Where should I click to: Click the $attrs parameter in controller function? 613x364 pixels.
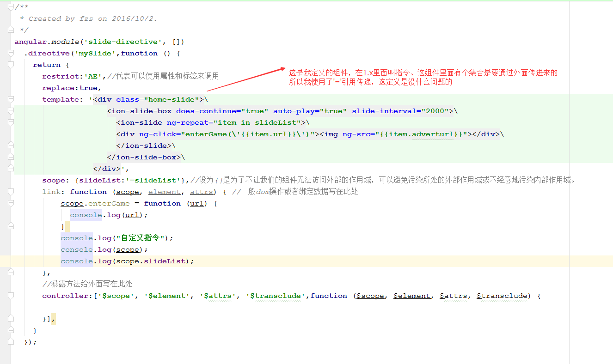pyautogui.click(x=454, y=296)
